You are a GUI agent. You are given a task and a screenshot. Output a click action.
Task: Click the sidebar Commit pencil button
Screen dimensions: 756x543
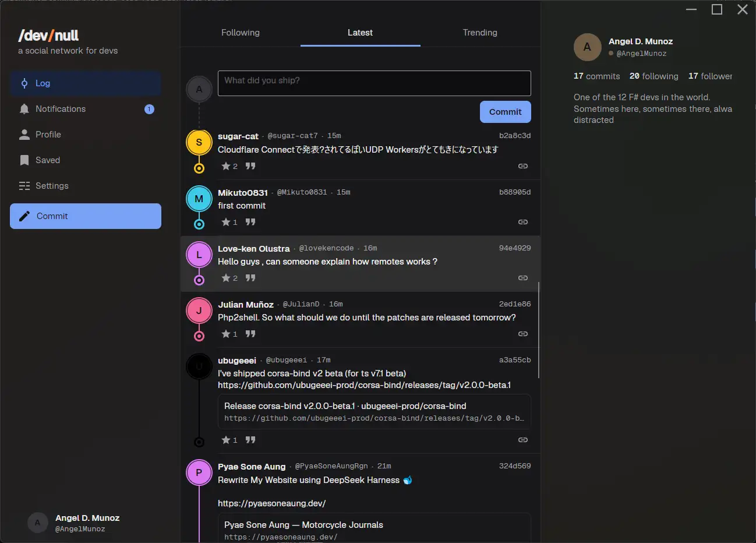pyautogui.click(x=86, y=216)
